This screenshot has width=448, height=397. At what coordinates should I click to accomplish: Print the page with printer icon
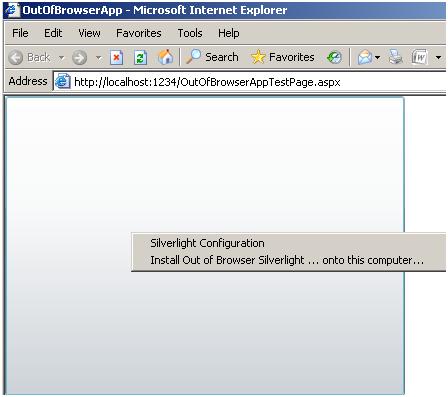pyautogui.click(x=396, y=57)
